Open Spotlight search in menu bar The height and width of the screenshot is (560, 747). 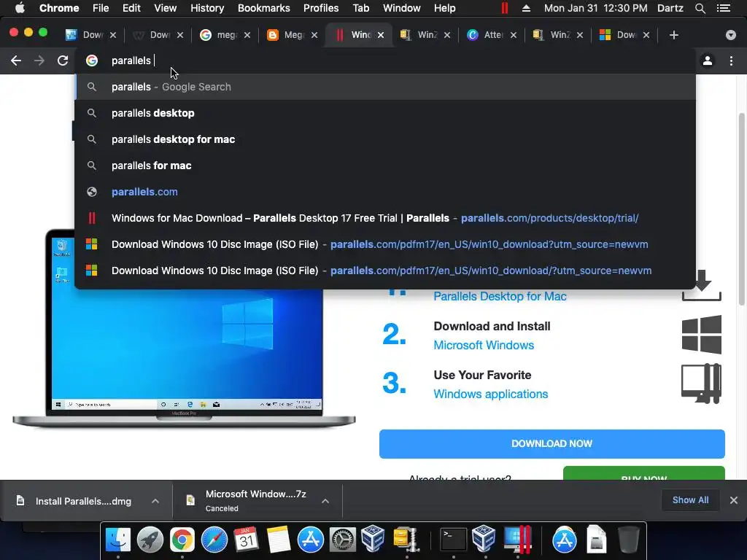700,8
